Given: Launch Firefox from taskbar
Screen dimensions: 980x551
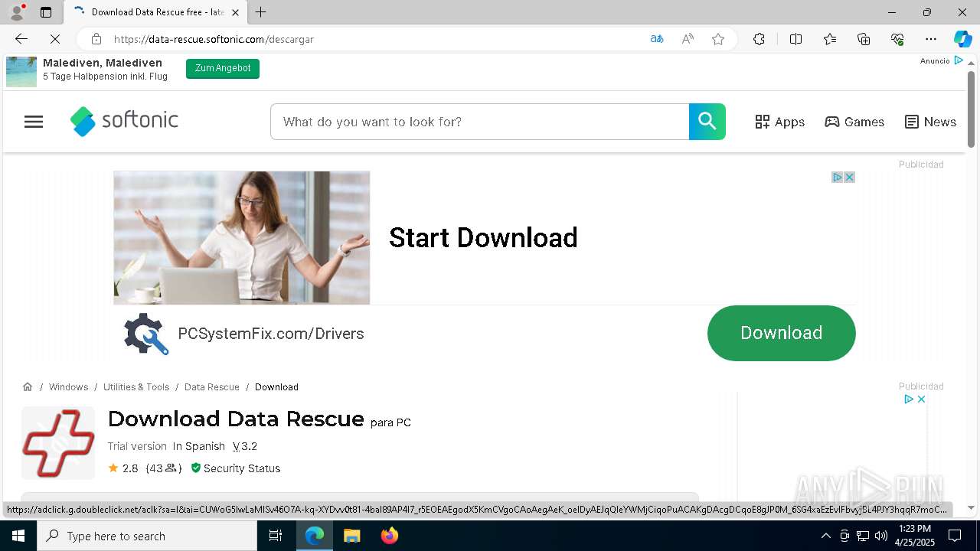Looking at the screenshot, I should (x=390, y=536).
